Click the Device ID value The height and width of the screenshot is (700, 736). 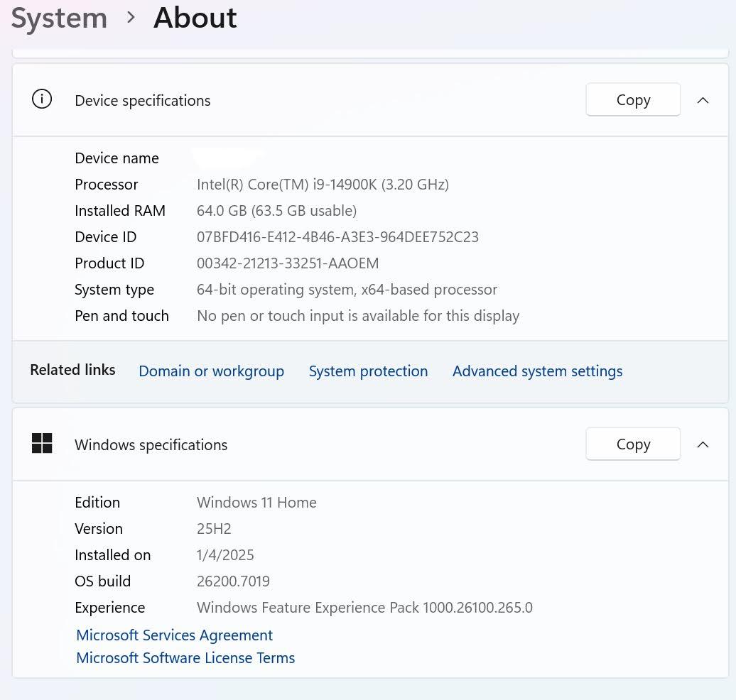click(337, 237)
